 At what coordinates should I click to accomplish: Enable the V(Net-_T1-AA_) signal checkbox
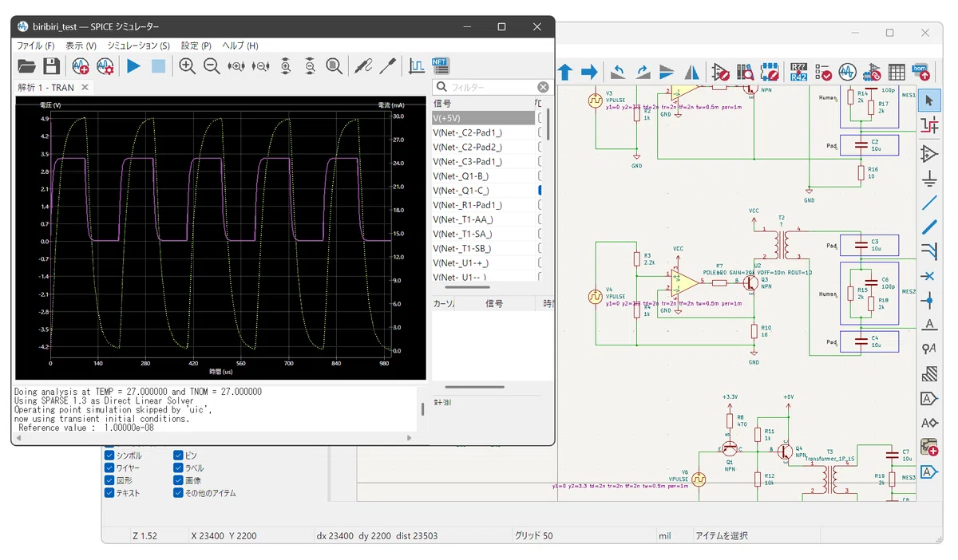541,219
